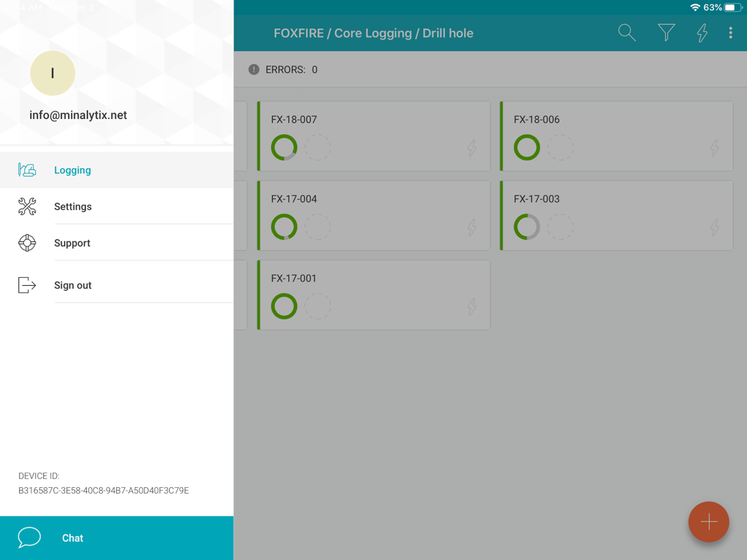This screenshot has height=560, width=747.
Task: Open the FX-17-004 drill hole card
Action: click(373, 216)
